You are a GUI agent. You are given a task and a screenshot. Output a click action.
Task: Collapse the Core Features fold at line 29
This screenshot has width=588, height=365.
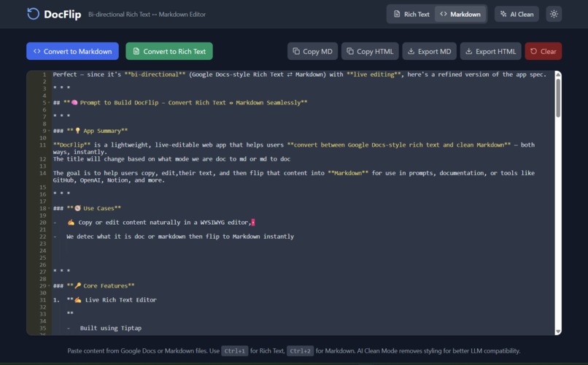pyautogui.click(x=49, y=286)
